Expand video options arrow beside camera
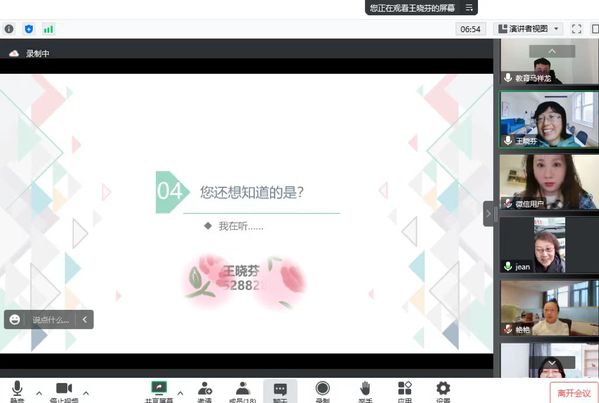 coord(86,393)
